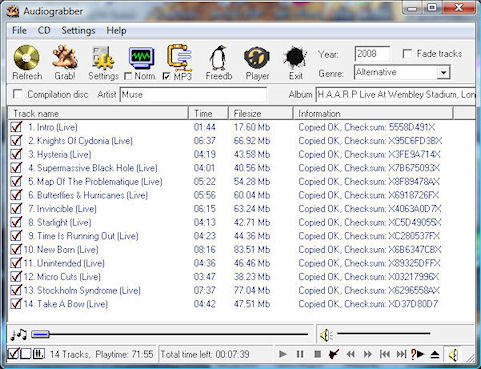Click the MP3 clamp icon

click(179, 57)
